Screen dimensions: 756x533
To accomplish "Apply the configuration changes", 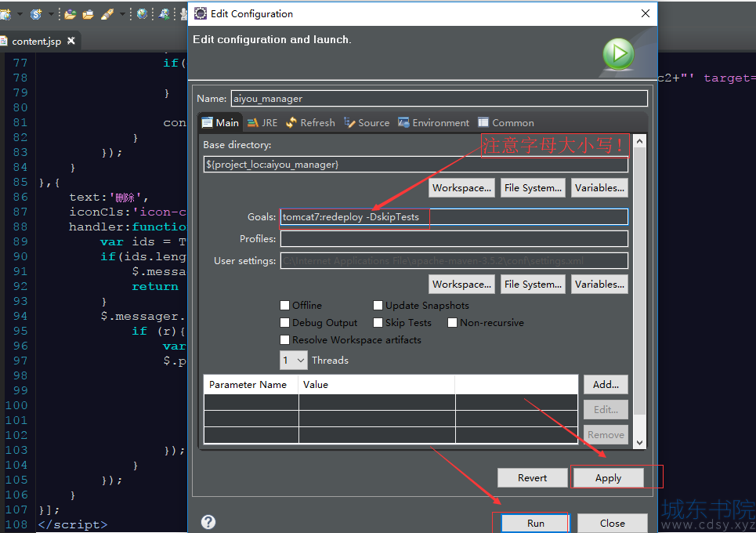I will 608,477.
